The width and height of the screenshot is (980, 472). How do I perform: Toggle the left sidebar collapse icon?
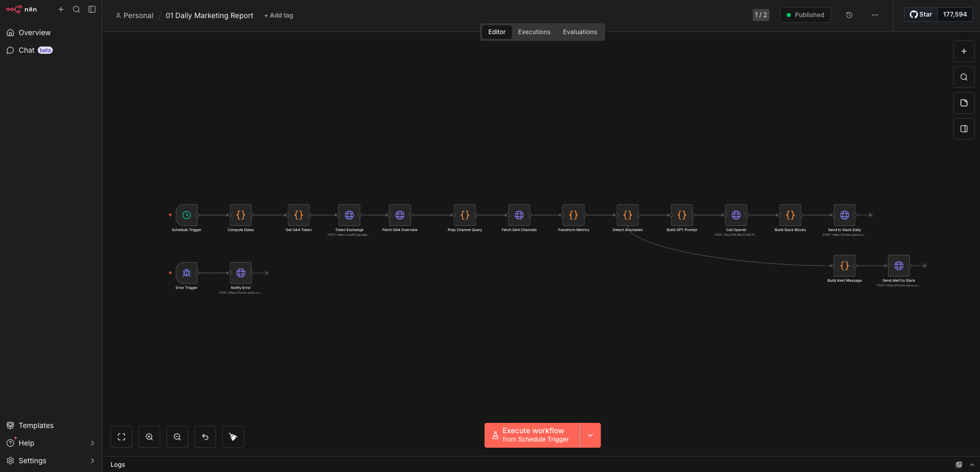pos(92,9)
